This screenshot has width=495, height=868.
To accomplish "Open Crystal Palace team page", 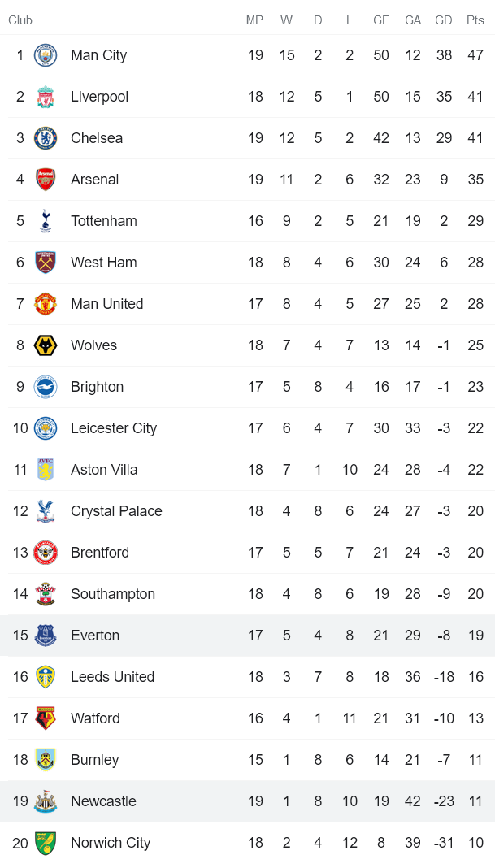I will tap(116, 511).
